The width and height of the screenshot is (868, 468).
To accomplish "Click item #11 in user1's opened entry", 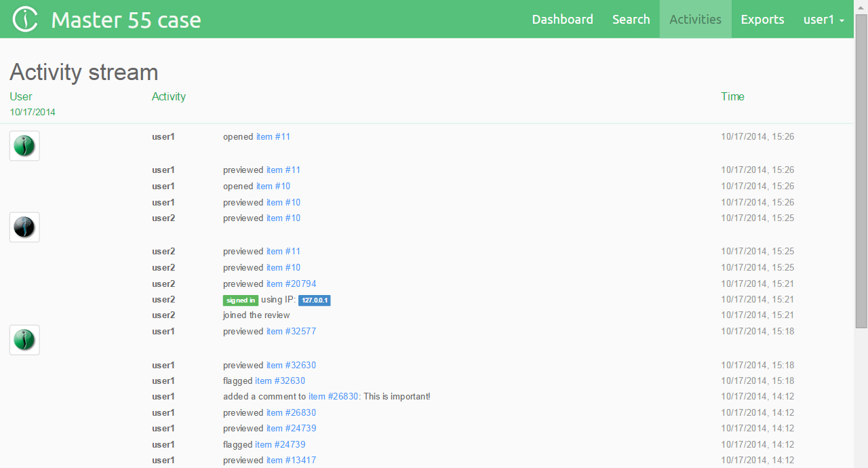I will [273, 137].
